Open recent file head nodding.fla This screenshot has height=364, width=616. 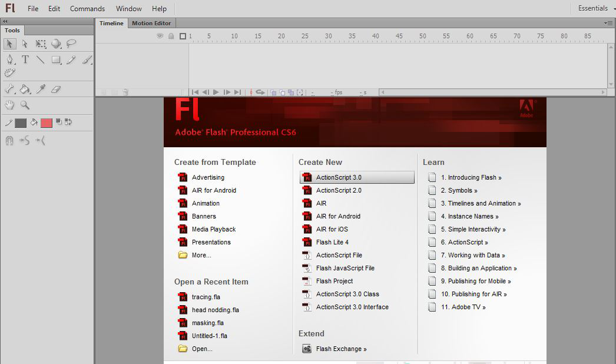pos(216,310)
